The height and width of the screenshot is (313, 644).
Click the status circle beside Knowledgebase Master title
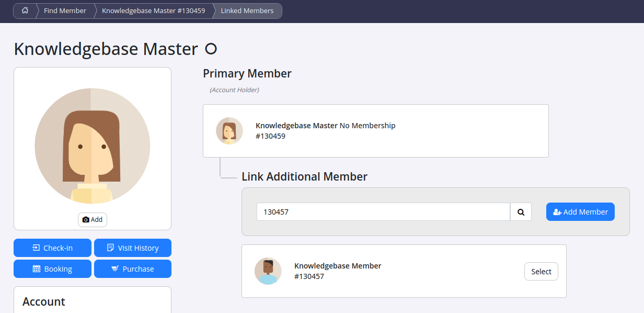point(211,49)
